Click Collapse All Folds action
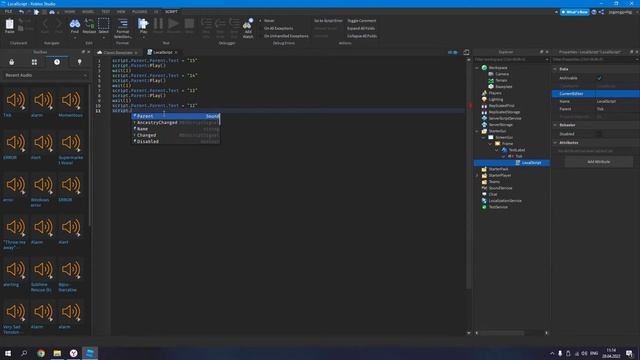 point(362,36)
